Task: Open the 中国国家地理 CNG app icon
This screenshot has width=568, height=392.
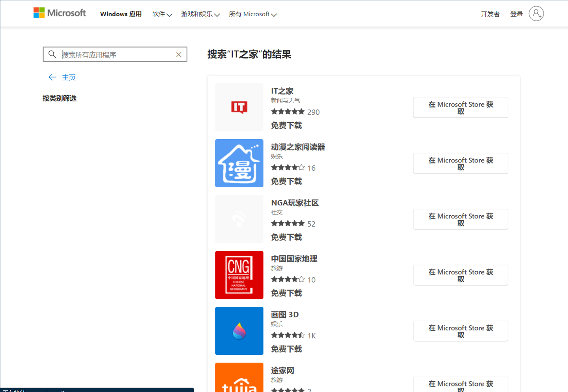Action: 239,275
